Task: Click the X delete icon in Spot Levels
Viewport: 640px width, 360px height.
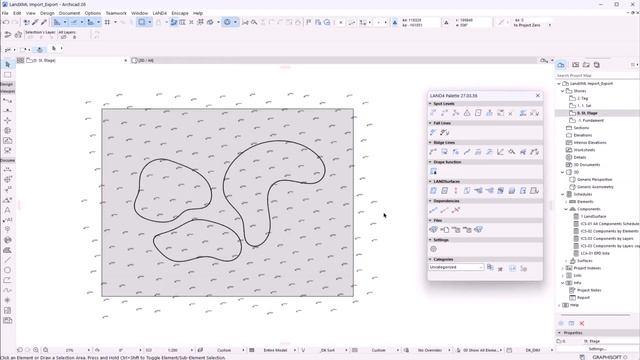Action: coord(510,113)
